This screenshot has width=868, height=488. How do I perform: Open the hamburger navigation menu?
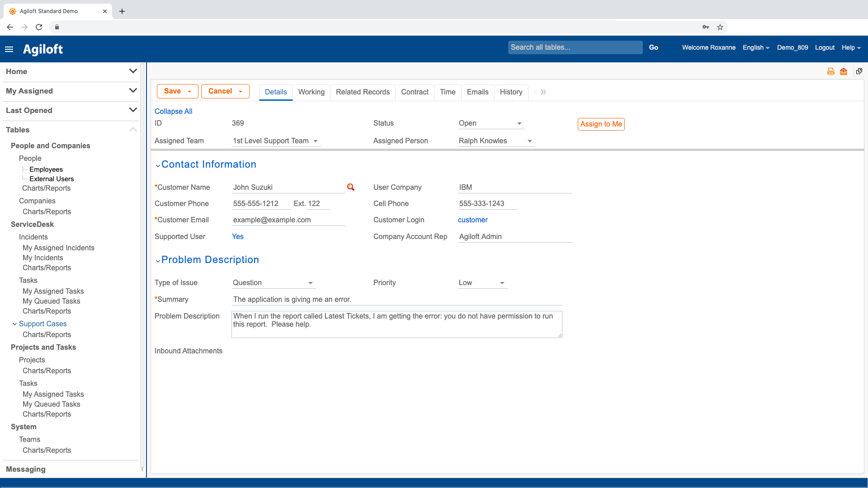coord(9,49)
